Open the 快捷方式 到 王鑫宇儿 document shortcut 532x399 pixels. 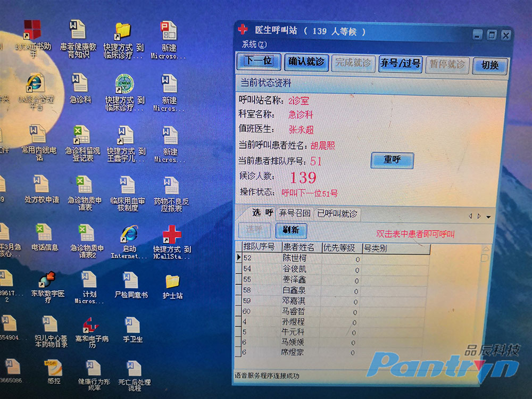point(126,144)
